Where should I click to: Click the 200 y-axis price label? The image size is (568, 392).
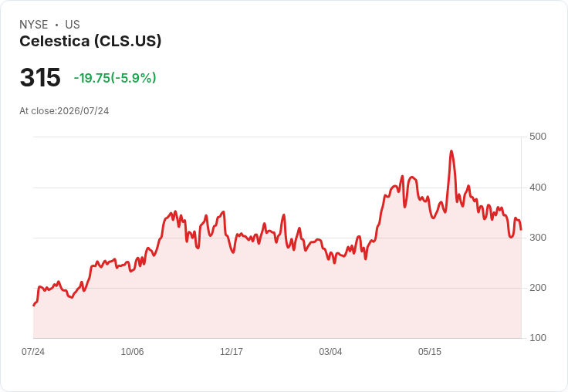click(x=538, y=288)
